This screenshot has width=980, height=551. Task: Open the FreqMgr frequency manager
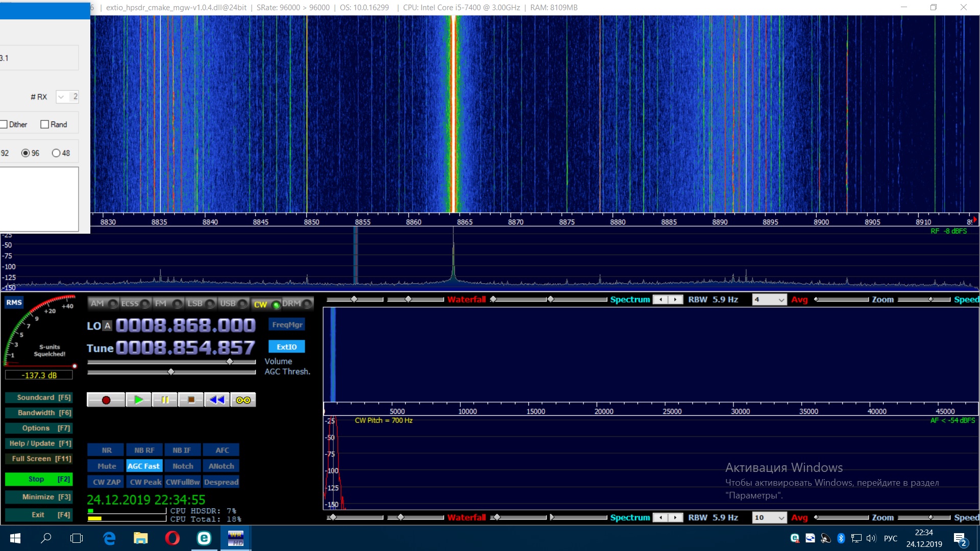click(x=287, y=324)
